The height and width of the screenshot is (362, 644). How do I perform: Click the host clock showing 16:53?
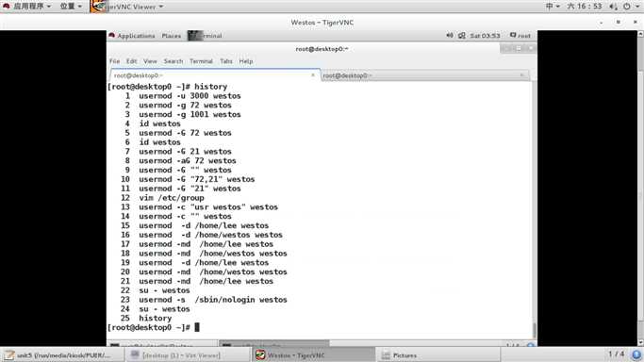585,7
